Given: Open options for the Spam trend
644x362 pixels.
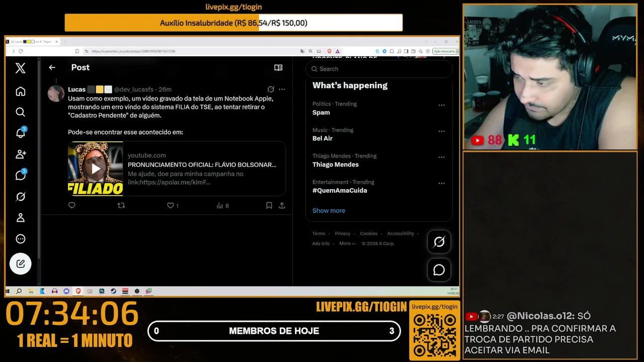Looking at the screenshot, I should 441,105.
